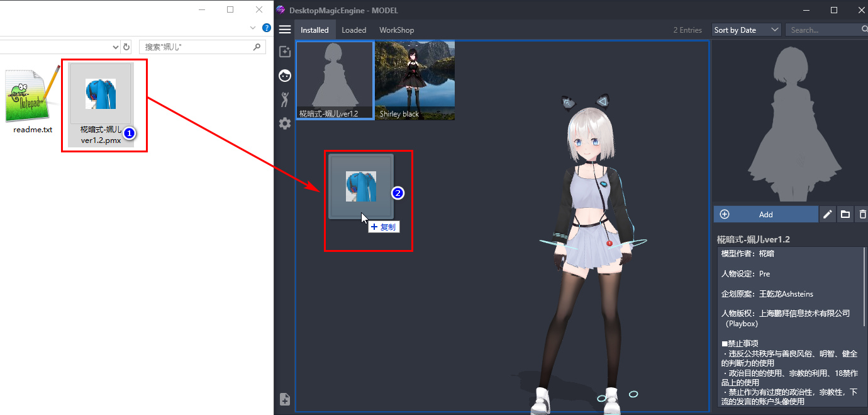Select the Shirley black model thumbnail
This screenshot has width=868, height=415.
point(415,81)
